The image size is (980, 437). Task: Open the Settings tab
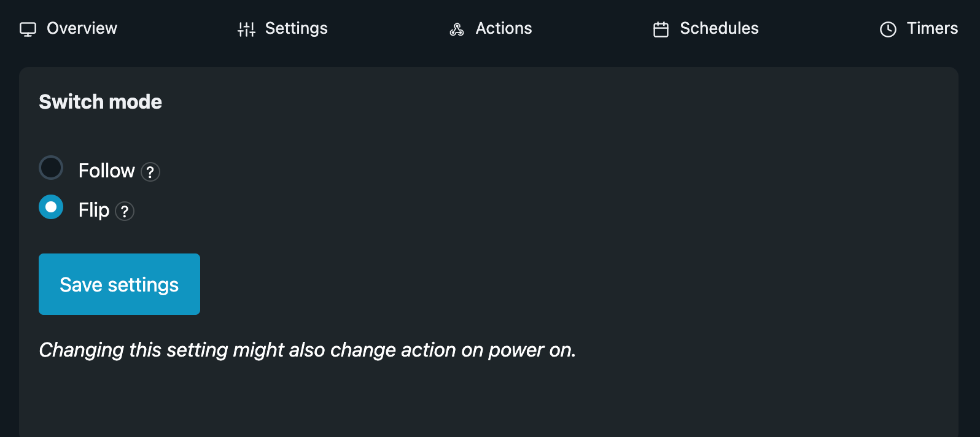click(282, 28)
